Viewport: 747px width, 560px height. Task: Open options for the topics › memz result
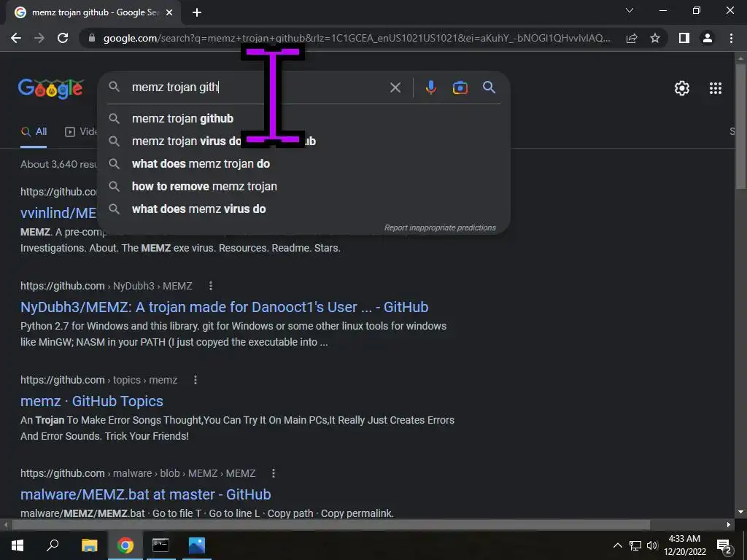196,380
